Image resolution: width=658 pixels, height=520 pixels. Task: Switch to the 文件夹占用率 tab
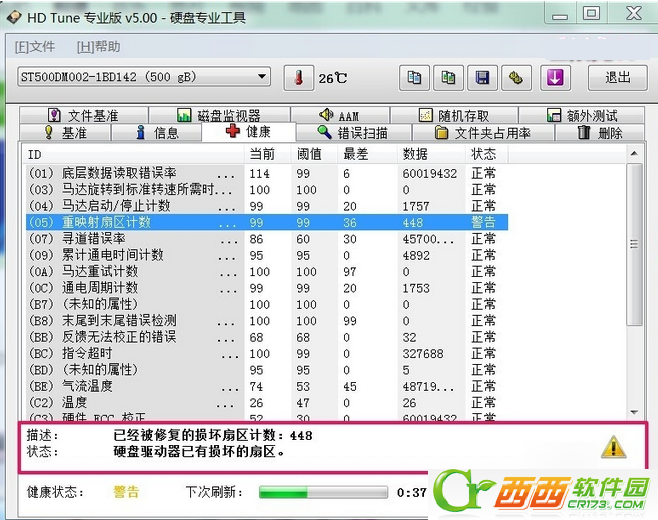[x=483, y=133]
